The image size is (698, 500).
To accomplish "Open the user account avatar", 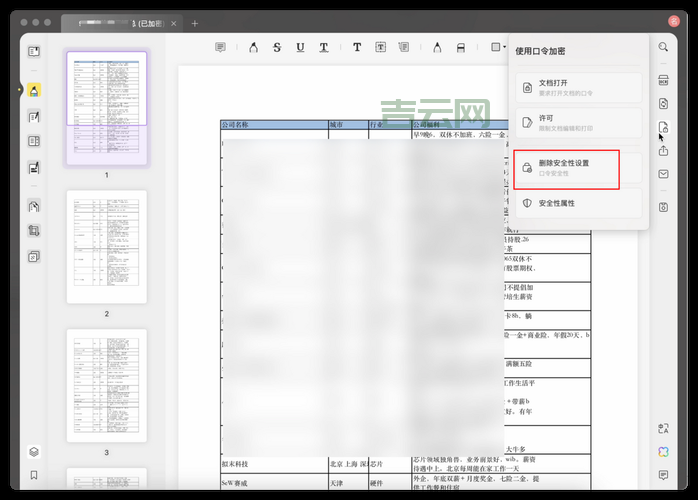I will point(674,21).
